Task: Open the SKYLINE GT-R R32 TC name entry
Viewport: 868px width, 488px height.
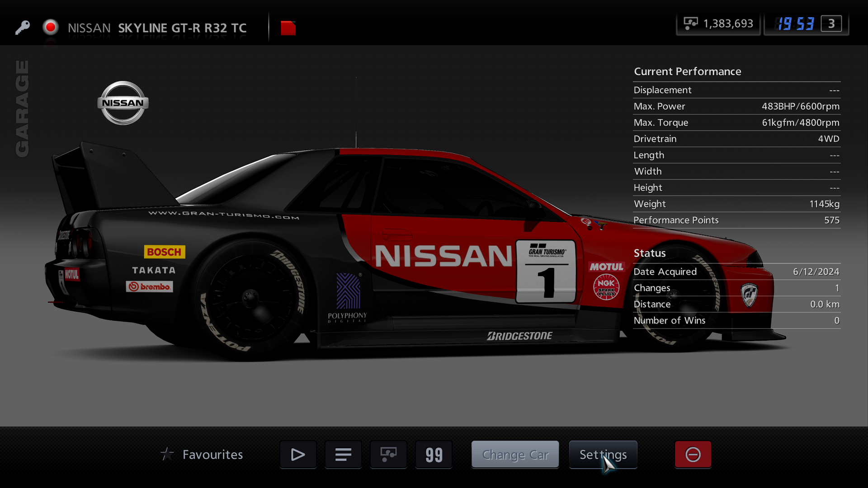Action: pos(182,28)
